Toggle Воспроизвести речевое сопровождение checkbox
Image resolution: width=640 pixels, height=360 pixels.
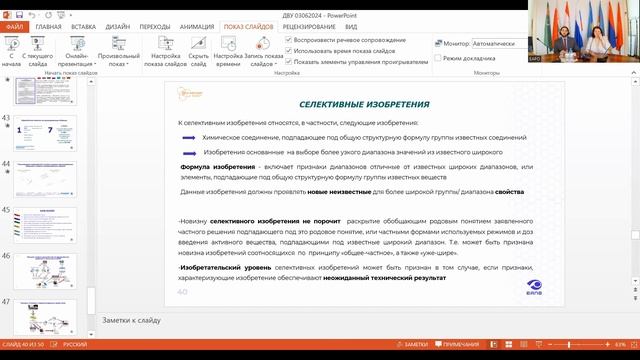(289, 40)
